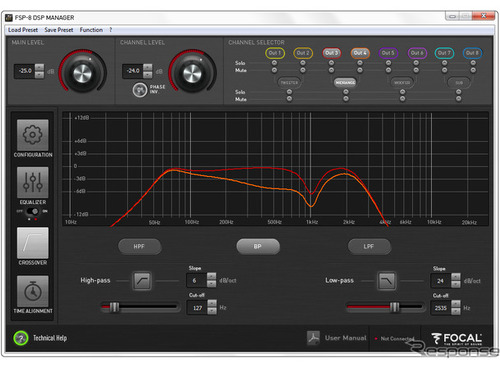Click the Low-pass cut-off slider handle
This screenshot has height=367, width=500.
(394, 307)
